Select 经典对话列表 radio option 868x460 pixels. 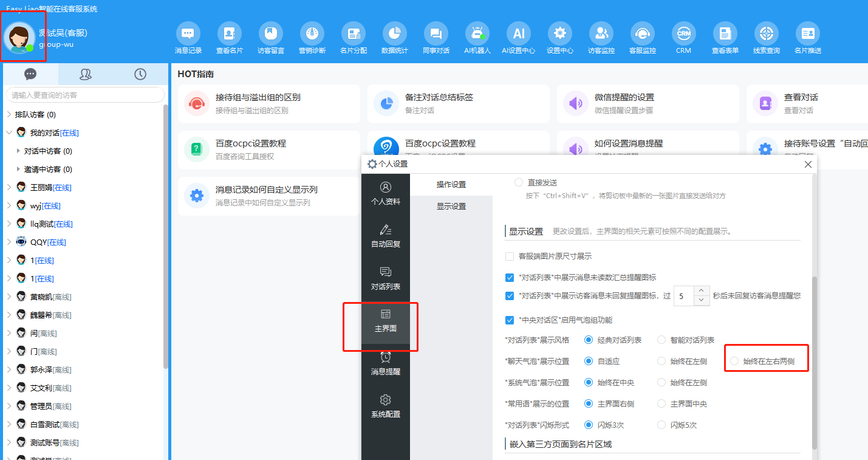588,340
